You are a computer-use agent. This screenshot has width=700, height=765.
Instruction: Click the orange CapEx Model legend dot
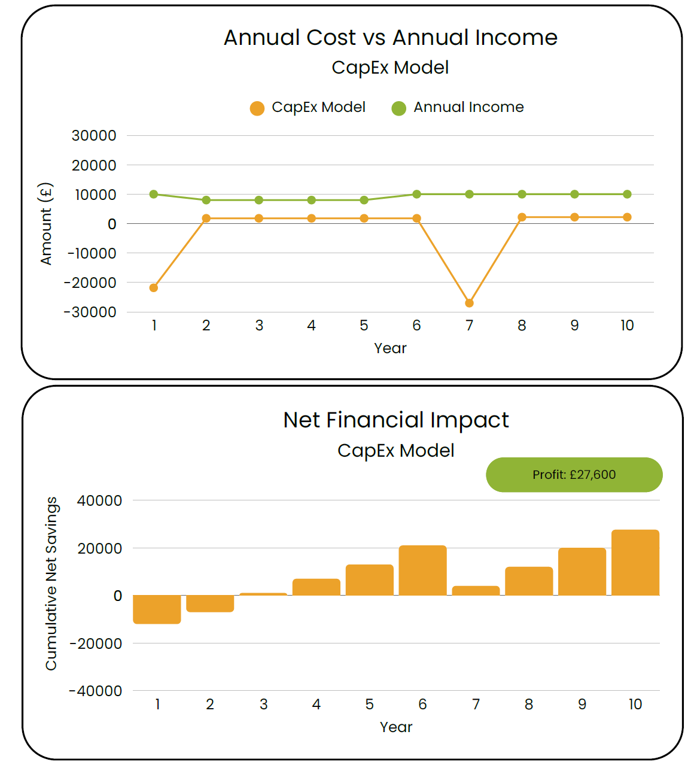tap(257, 108)
